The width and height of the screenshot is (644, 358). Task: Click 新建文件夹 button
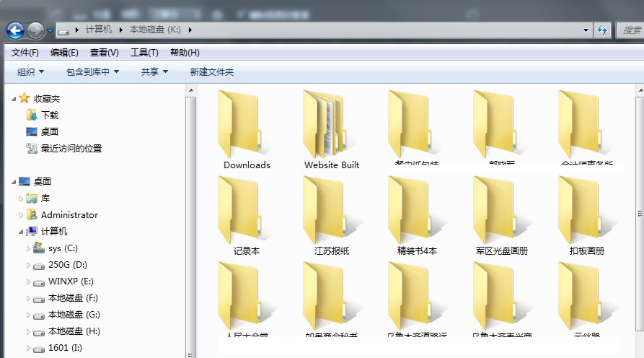click(x=211, y=72)
